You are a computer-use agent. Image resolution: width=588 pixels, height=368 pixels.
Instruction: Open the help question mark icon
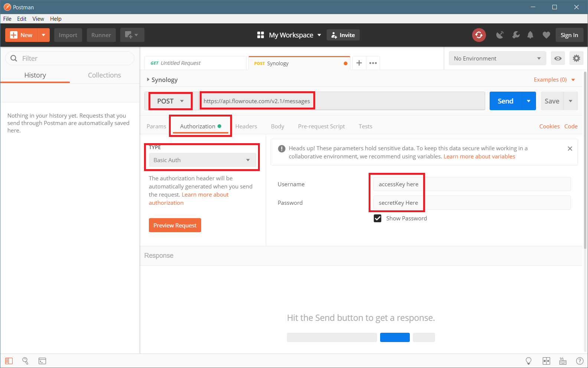point(579,361)
